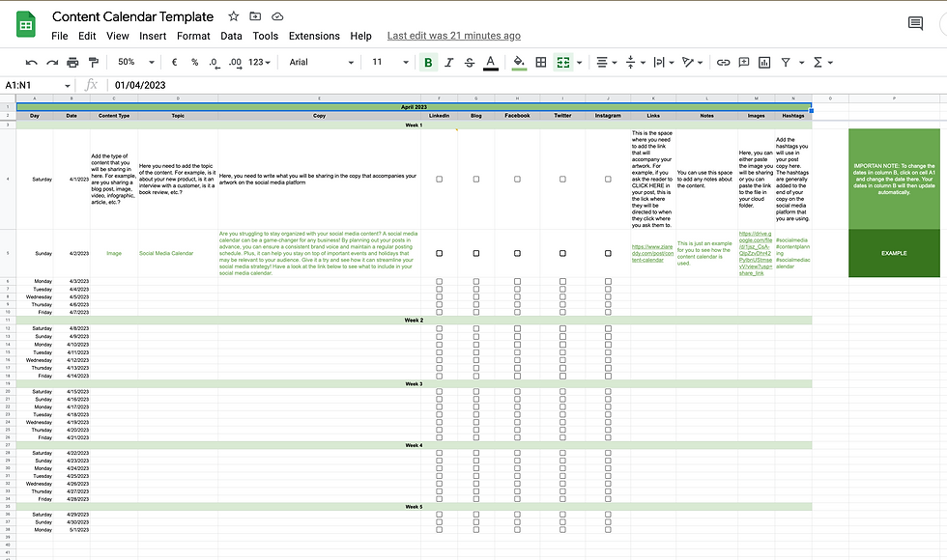Open the Format menu
Image resolution: width=947 pixels, height=560 pixels.
coord(193,36)
